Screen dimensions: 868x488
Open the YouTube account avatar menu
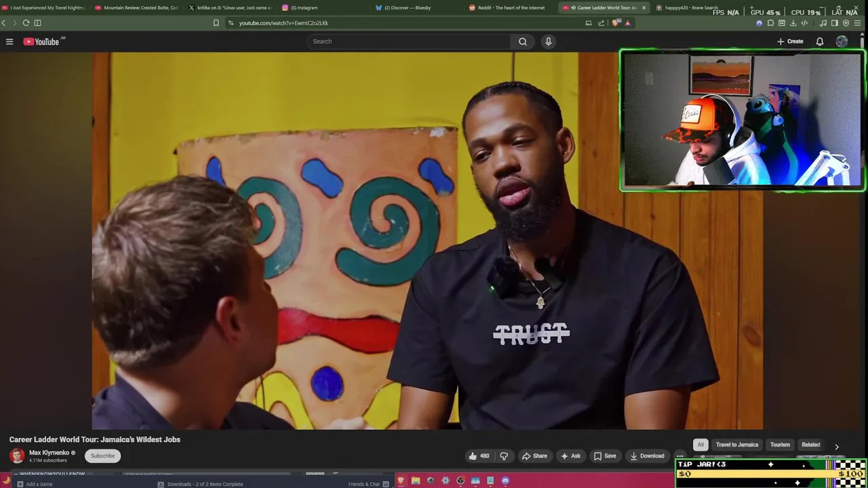tap(842, 41)
